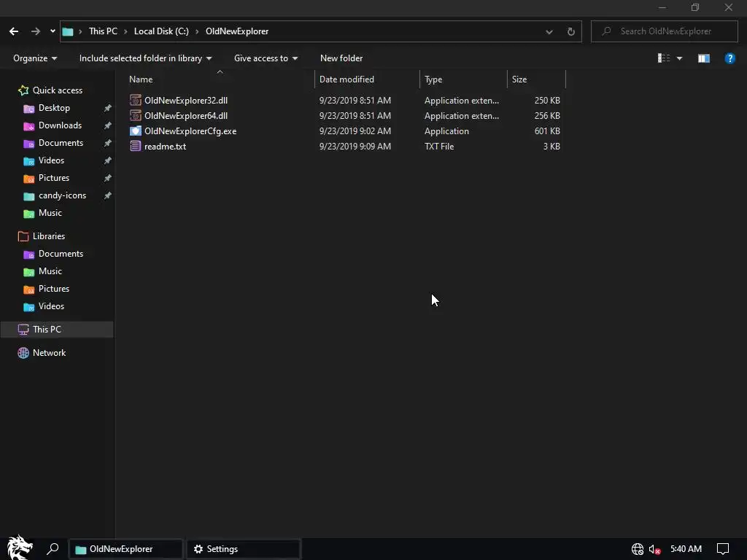The height and width of the screenshot is (560, 747).
Task: Go back using the Back arrow
Action: click(x=14, y=31)
